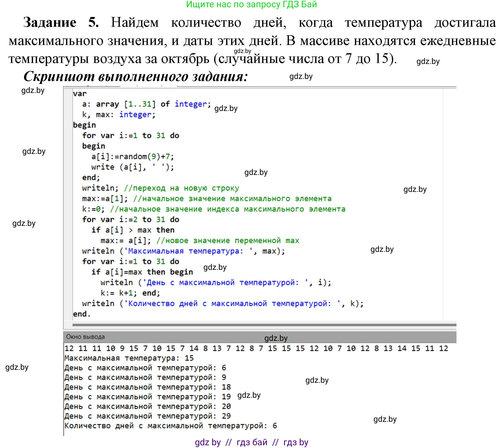Select the writeln line with new line comment
Image resolution: width=504 pixels, height=448 pixels.
click(160, 188)
